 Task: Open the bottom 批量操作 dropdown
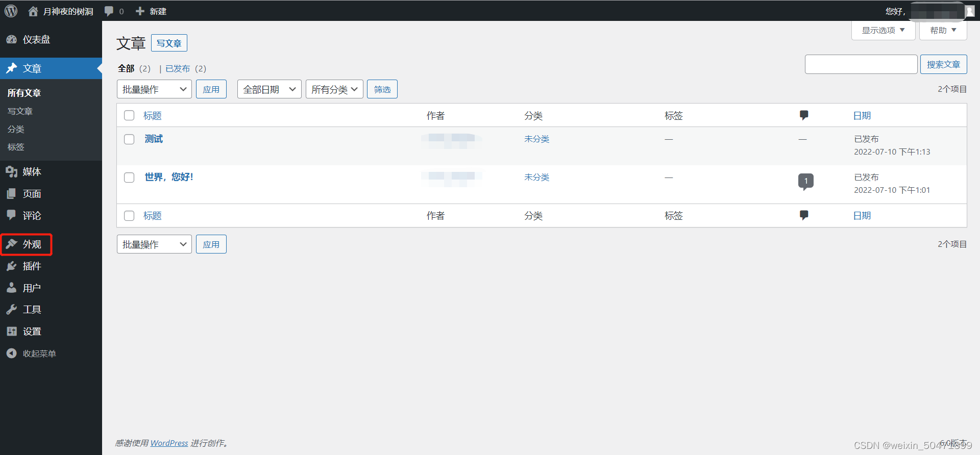[154, 244]
